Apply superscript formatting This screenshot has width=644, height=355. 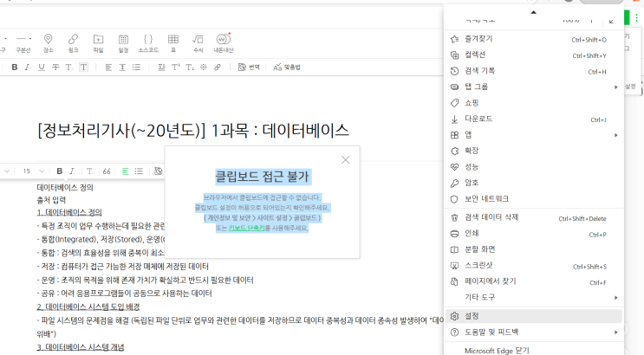pyautogui.click(x=175, y=68)
